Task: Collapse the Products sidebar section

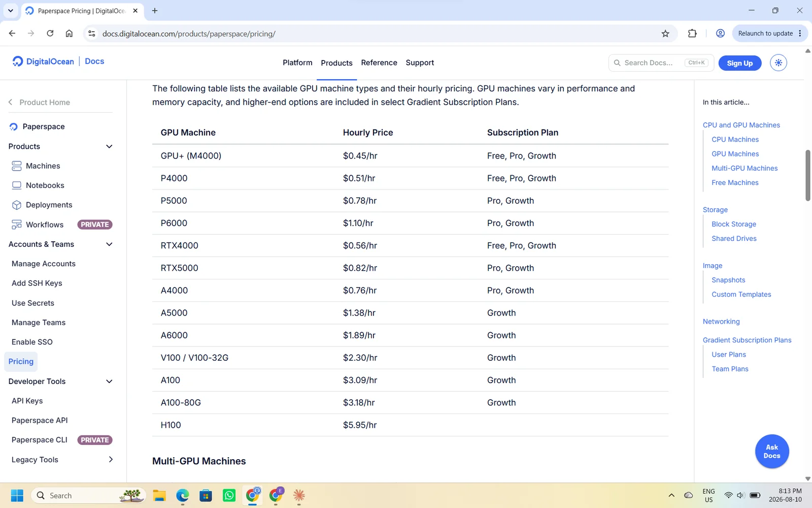Action: pos(109,146)
